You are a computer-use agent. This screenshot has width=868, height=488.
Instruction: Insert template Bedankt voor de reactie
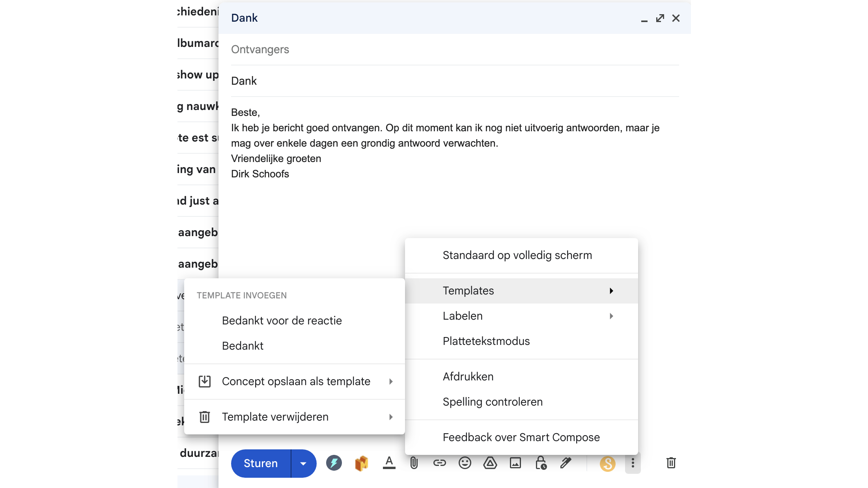282,320
